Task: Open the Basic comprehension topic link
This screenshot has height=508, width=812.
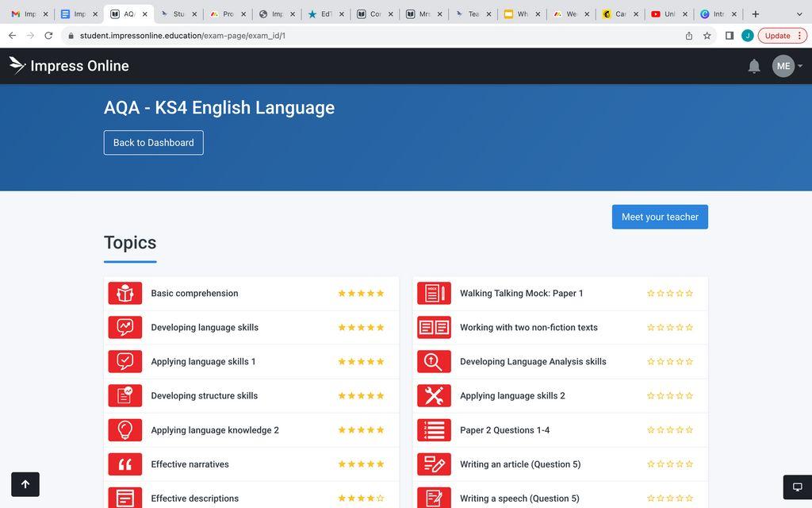Action: (195, 294)
